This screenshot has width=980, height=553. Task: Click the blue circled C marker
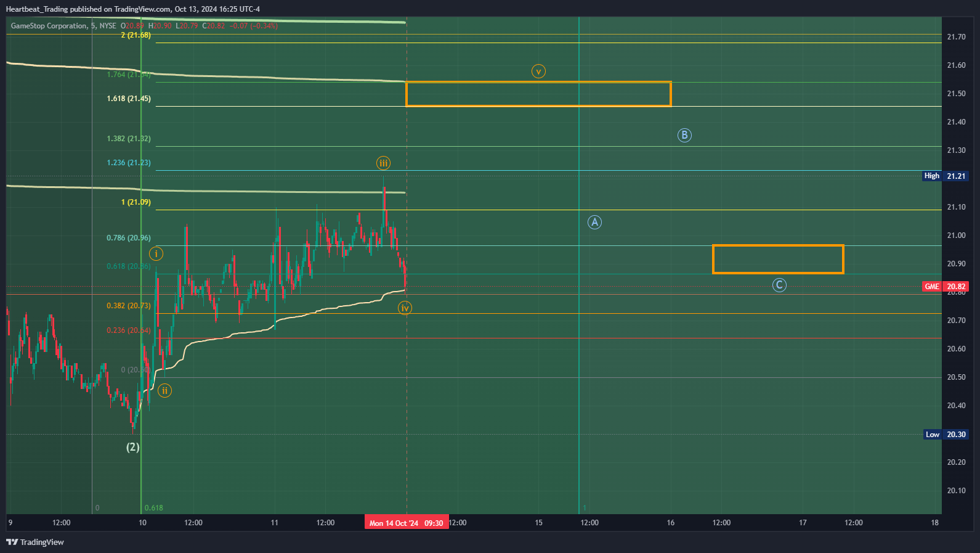(779, 285)
